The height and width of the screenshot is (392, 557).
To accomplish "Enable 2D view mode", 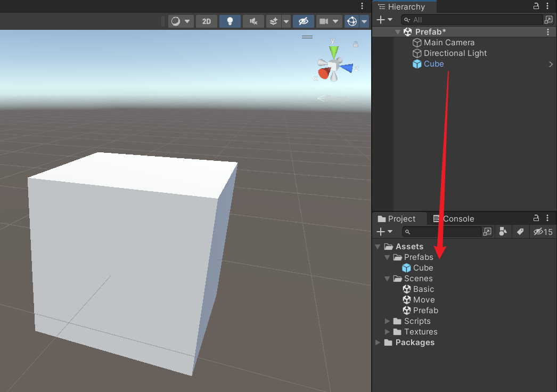I will [206, 21].
